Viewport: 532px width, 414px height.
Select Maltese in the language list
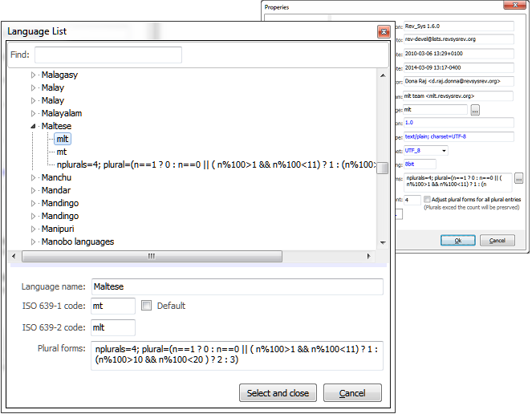pos(56,126)
